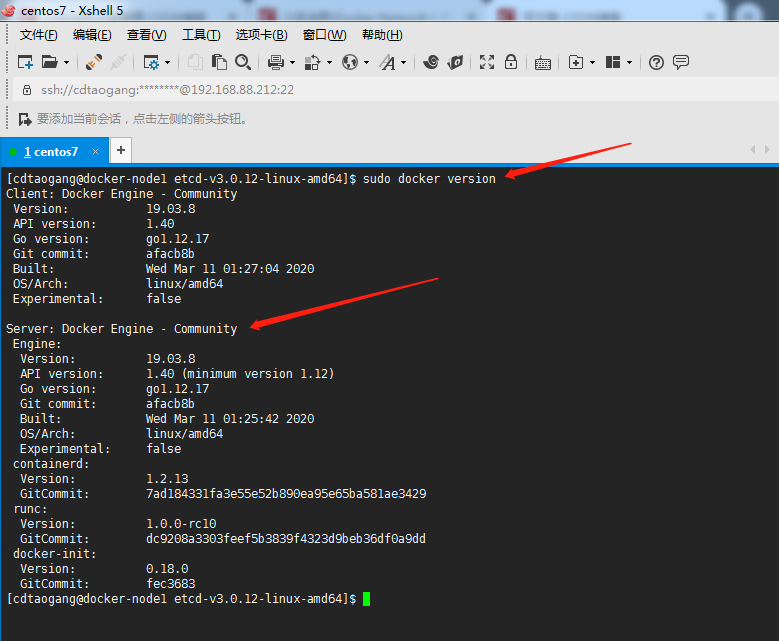Open session Properties gear icon
The image size is (779, 641).
click(151, 62)
